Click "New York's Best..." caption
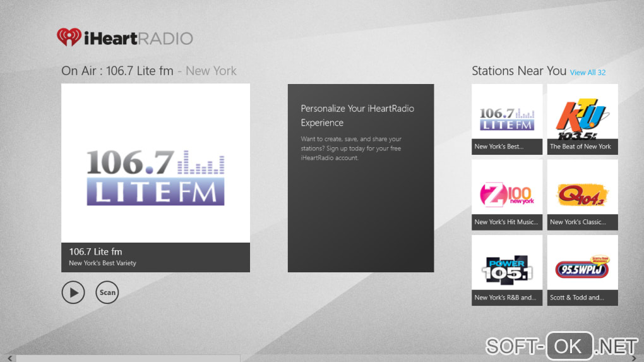This screenshot has height=362, width=644. 499,147
